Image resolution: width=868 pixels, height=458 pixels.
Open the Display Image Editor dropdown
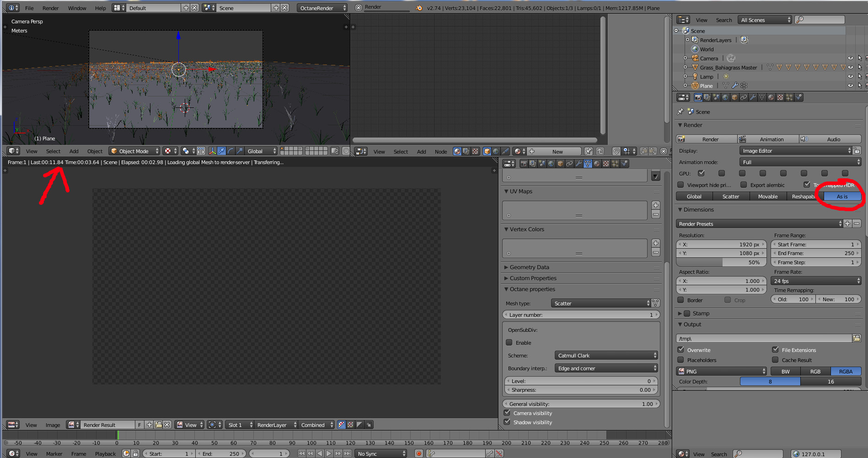click(x=796, y=151)
